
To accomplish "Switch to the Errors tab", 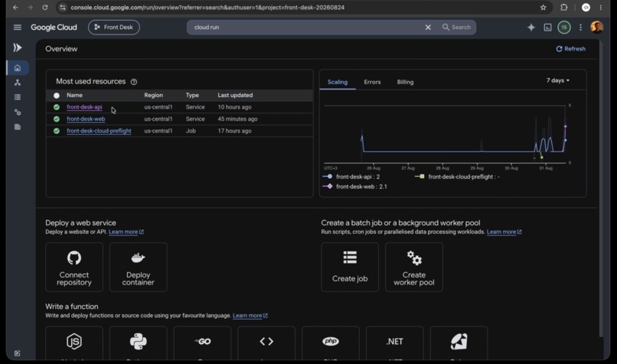I will [372, 82].
